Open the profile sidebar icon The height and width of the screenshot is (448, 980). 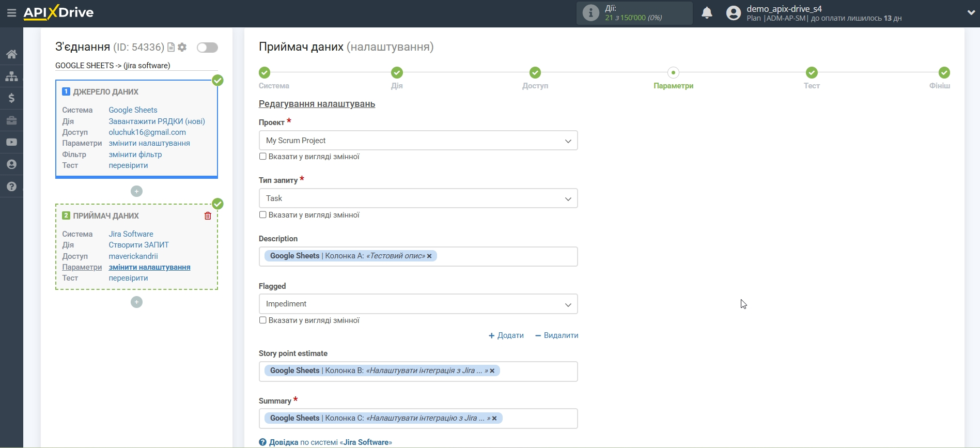coord(11,164)
